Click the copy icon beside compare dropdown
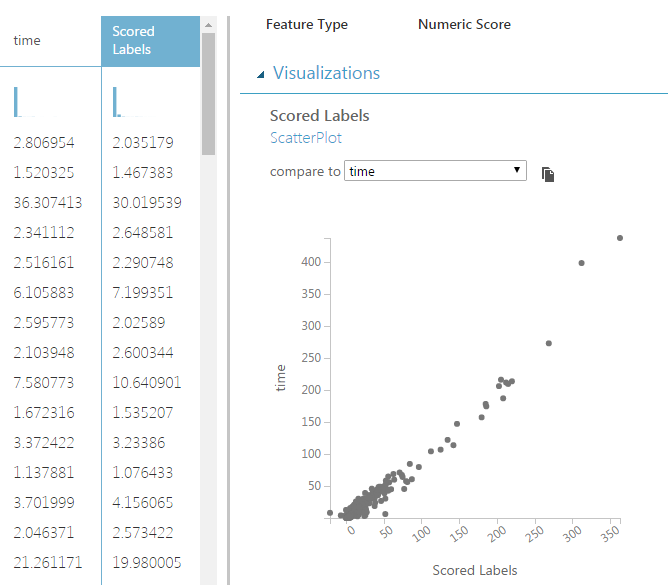The width and height of the screenshot is (668, 585). coord(548,174)
